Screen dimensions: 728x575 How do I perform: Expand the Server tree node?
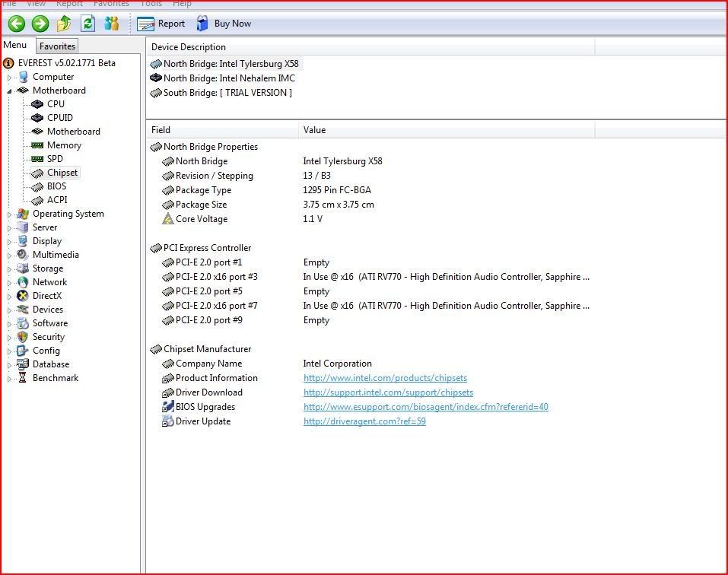[9, 228]
